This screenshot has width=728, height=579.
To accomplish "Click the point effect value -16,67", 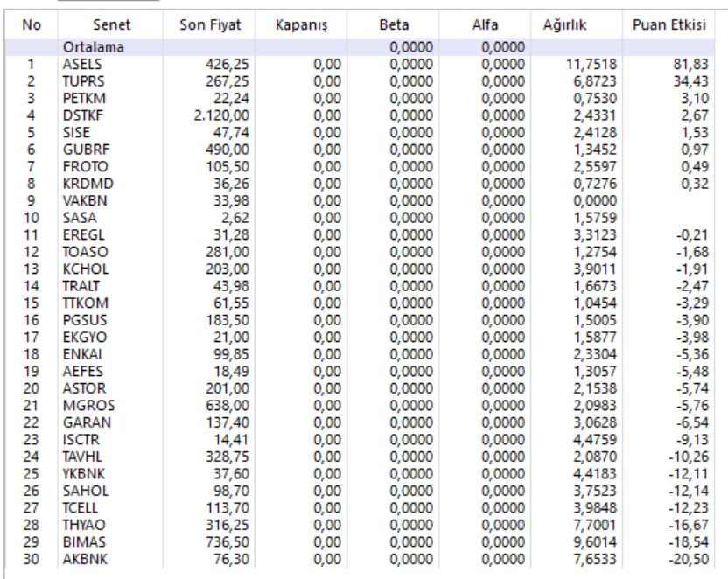I will (x=689, y=525).
